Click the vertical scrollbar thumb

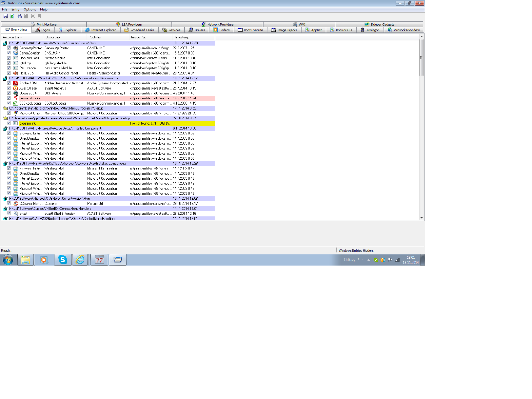point(421,58)
